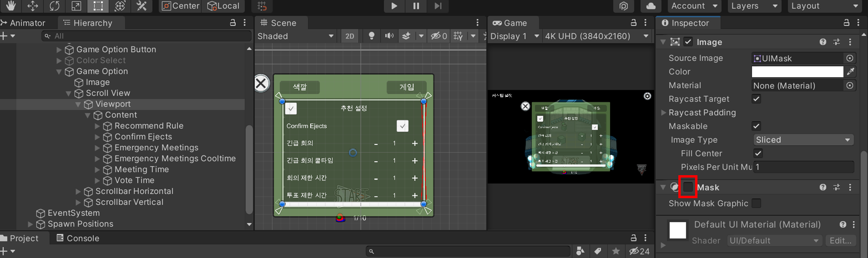The height and width of the screenshot is (258, 868).
Task: Open the Image component preset settings icon
Action: [x=836, y=42]
